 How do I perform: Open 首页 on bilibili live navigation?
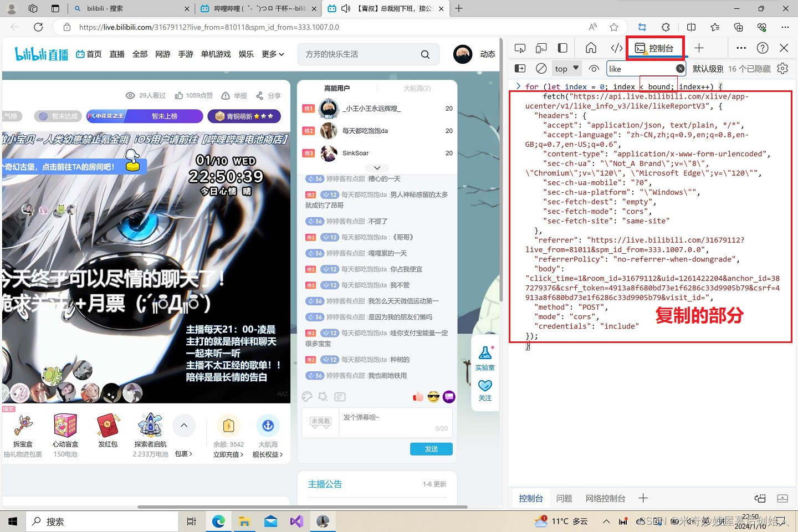click(89, 54)
